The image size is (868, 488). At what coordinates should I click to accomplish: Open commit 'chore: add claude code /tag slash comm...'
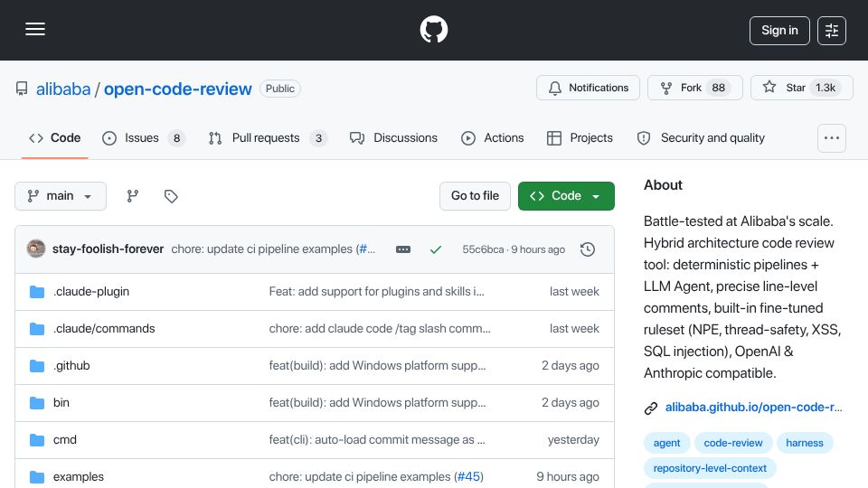[380, 329]
